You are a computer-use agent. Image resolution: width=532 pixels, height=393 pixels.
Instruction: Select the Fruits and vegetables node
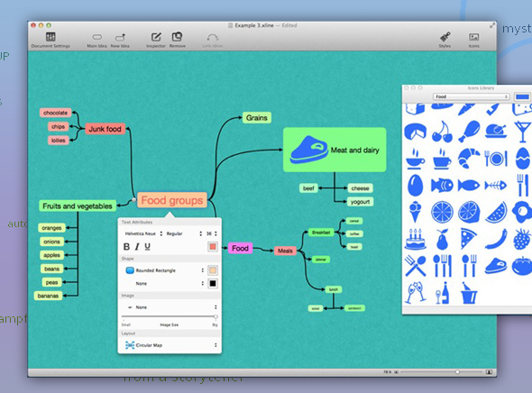click(x=78, y=206)
